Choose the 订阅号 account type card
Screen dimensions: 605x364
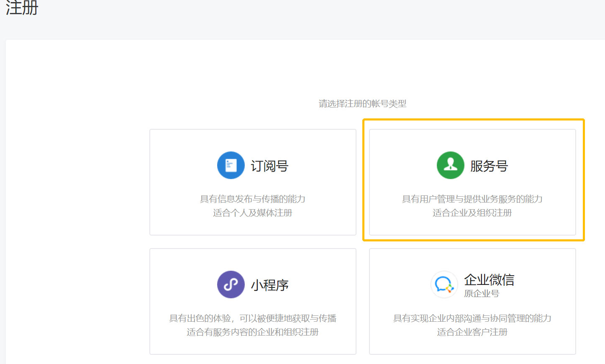tap(253, 182)
